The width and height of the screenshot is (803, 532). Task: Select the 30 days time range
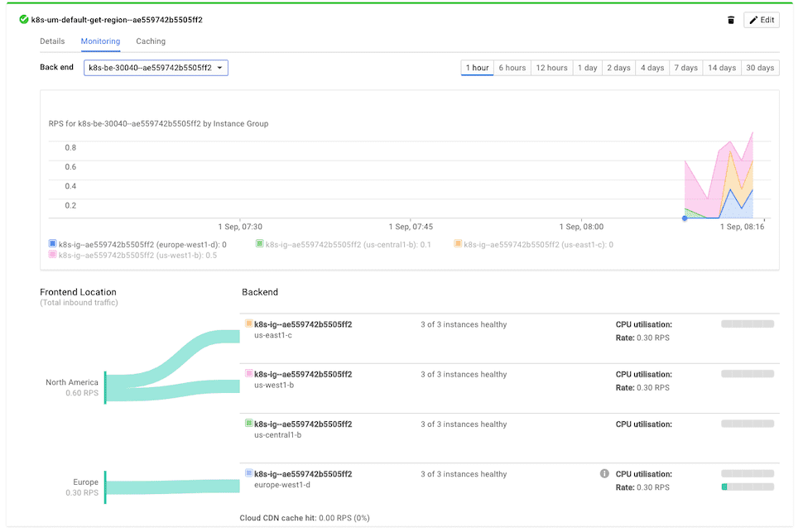759,68
